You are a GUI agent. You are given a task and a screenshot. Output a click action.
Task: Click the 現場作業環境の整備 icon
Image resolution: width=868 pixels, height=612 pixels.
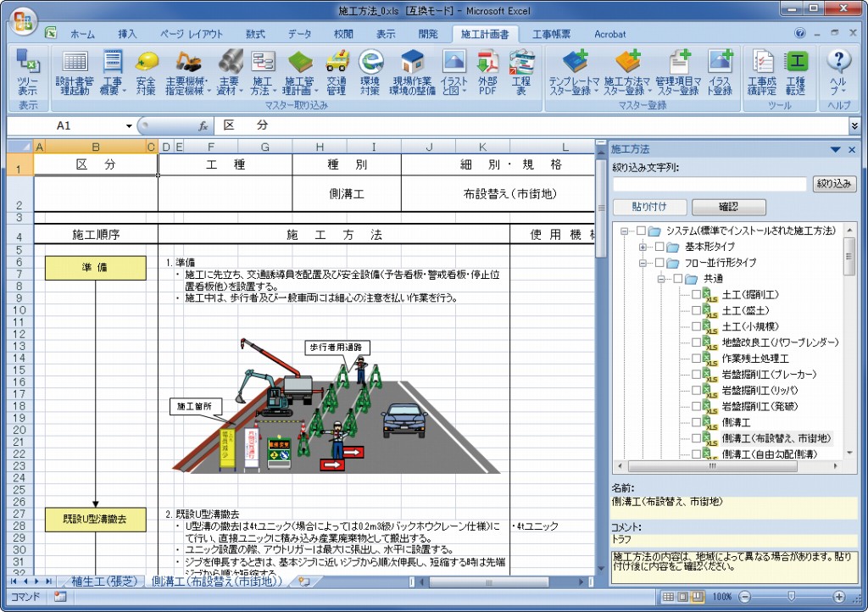click(x=412, y=71)
